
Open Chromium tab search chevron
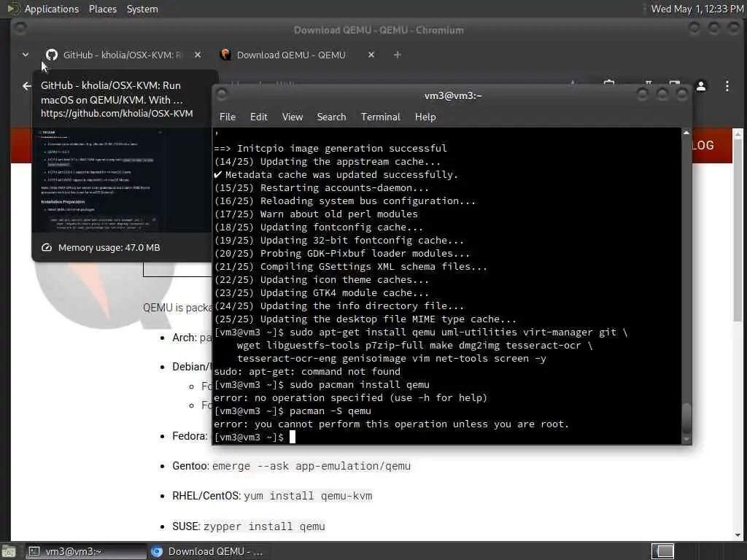point(26,55)
